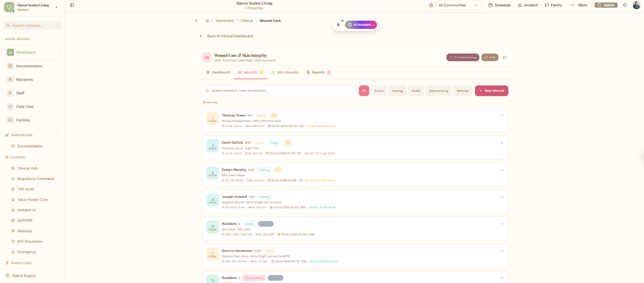Click the Haven Senior Living heart logo

9,7
